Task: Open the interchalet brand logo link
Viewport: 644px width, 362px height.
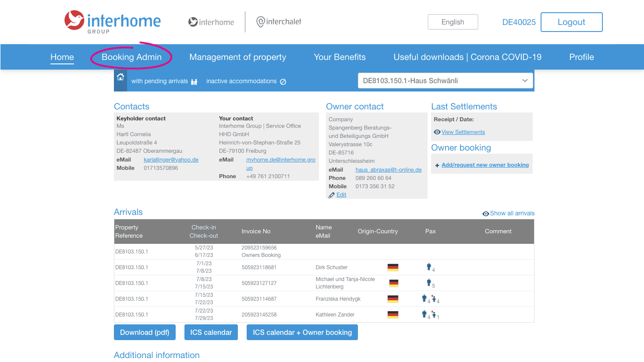Action: click(x=279, y=21)
